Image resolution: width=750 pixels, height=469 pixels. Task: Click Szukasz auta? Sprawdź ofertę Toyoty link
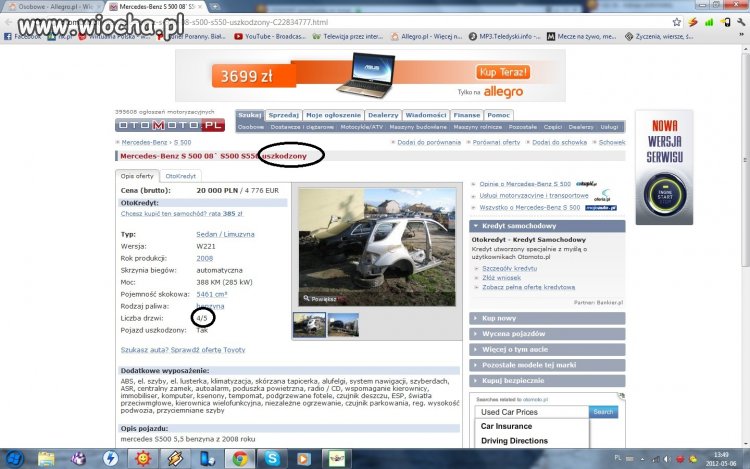(183, 350)
